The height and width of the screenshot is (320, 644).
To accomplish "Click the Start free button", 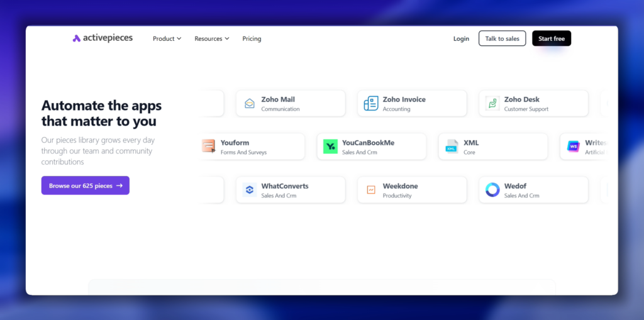I will pos(552,38).
